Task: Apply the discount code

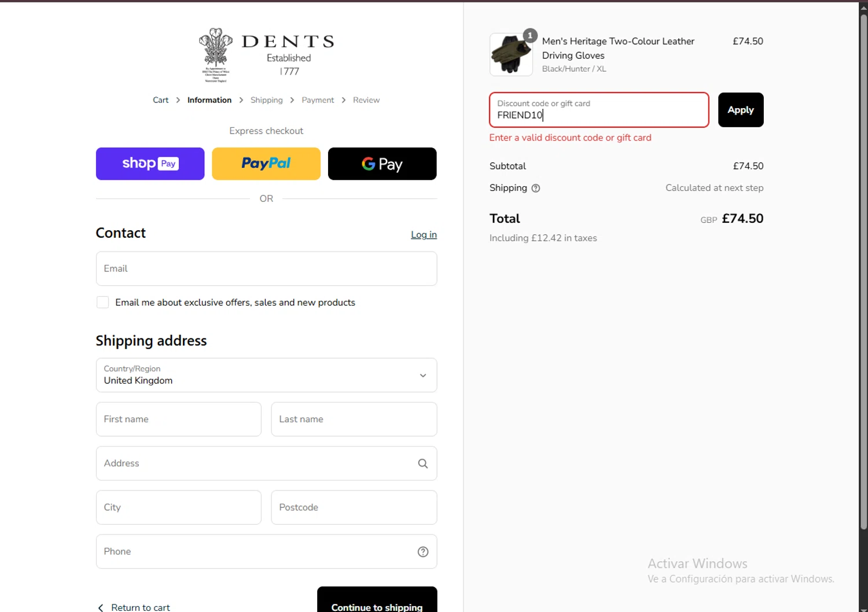Action: 741,110
